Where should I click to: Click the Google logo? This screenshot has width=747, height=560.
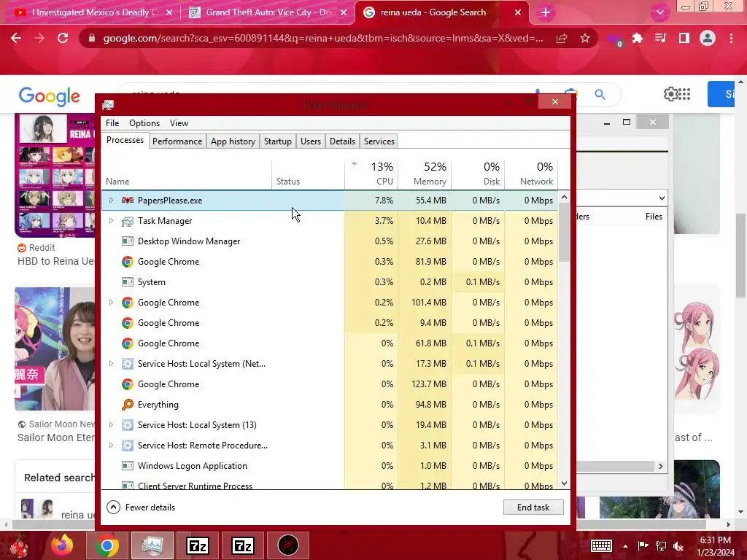pyautogui.click(x=49, y=96)
